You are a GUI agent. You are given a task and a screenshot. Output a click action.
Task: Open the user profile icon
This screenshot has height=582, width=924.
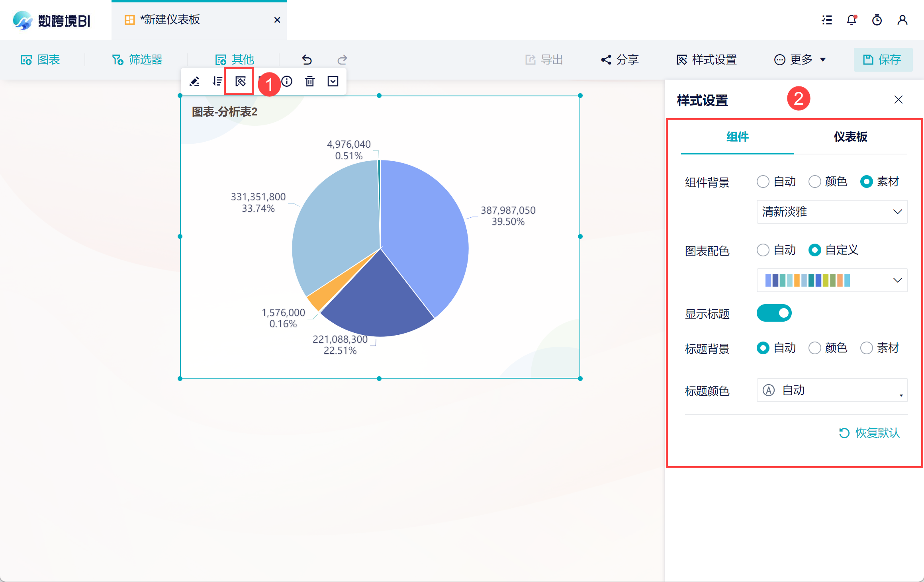pos(902,20)
